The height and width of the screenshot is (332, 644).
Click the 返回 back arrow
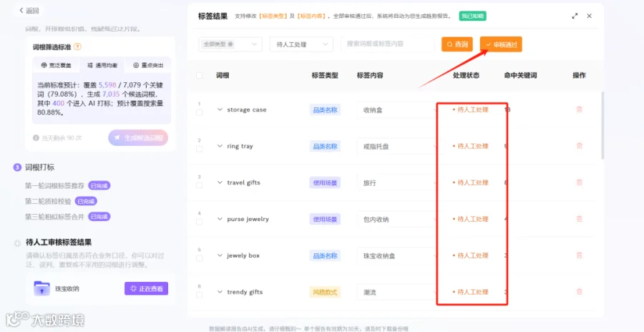point(21,11)
